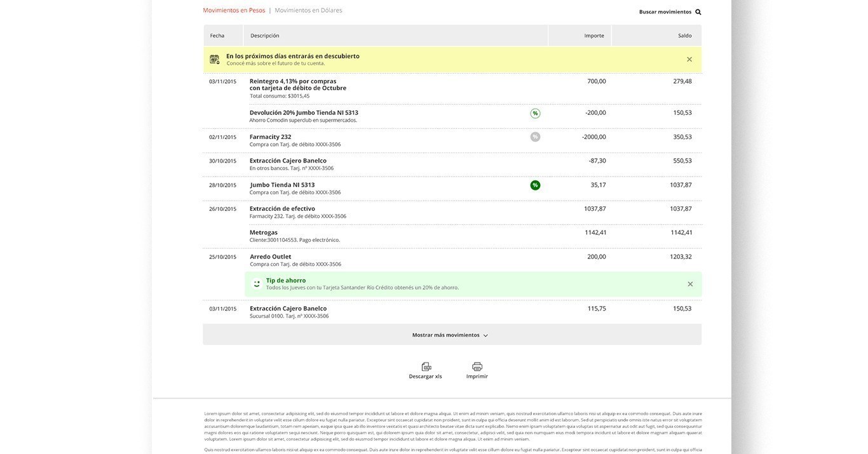This screenshot has height=454, width=868.
Task: Click the calendar icon in overdraft warning
Action: (215, 59)
